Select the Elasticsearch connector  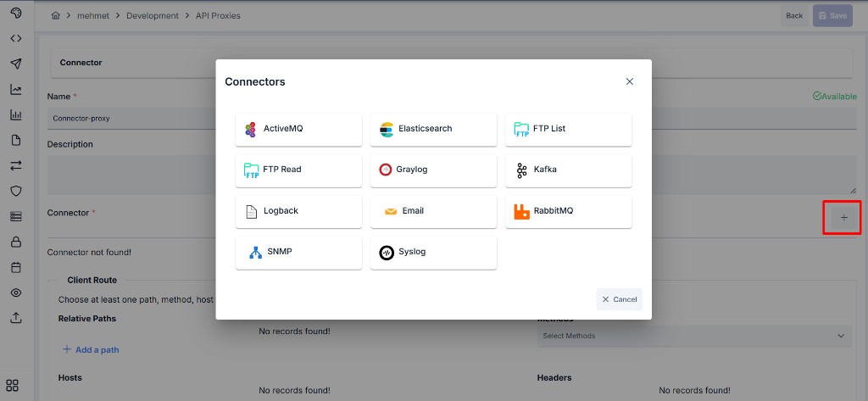tap(433, 129)
